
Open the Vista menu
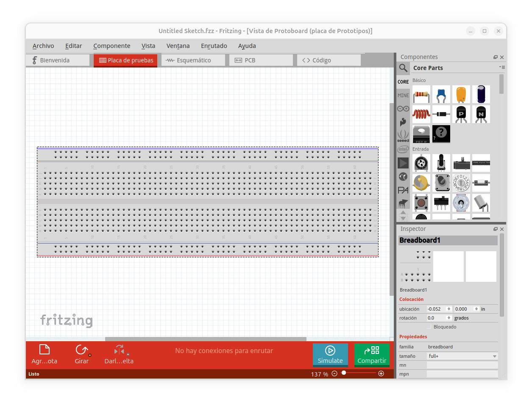click(x=148, y=46)
